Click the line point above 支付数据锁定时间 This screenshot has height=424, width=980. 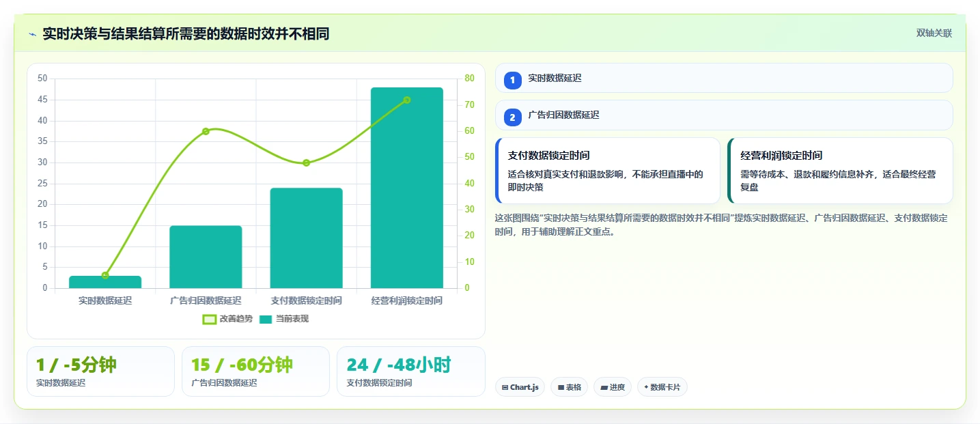click(306, 162)
